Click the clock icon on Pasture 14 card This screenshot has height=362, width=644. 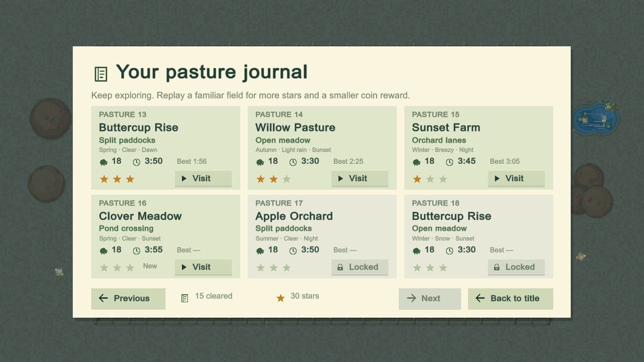(293, 162)
